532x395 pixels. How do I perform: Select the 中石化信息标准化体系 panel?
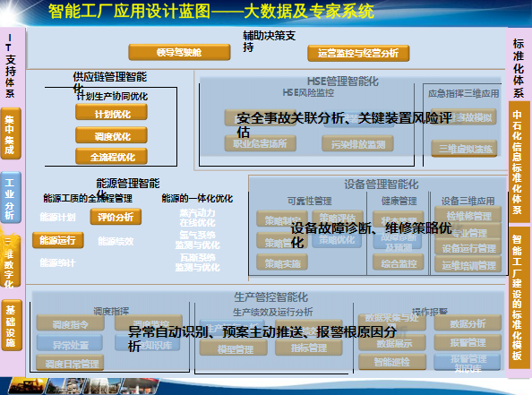pos(519,162)
